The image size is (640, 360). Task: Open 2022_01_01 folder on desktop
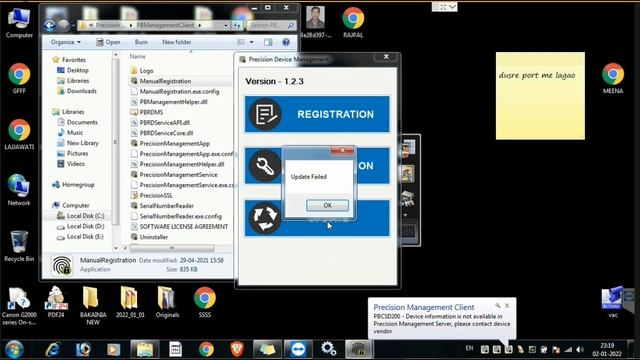(130, 302)
